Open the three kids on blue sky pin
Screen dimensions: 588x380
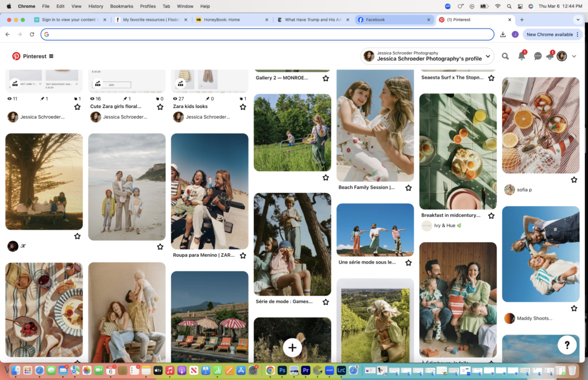tap(375, 230)
